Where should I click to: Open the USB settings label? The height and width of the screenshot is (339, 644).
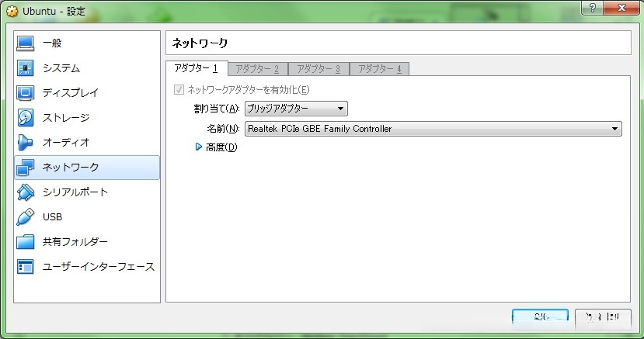point(52,217)
